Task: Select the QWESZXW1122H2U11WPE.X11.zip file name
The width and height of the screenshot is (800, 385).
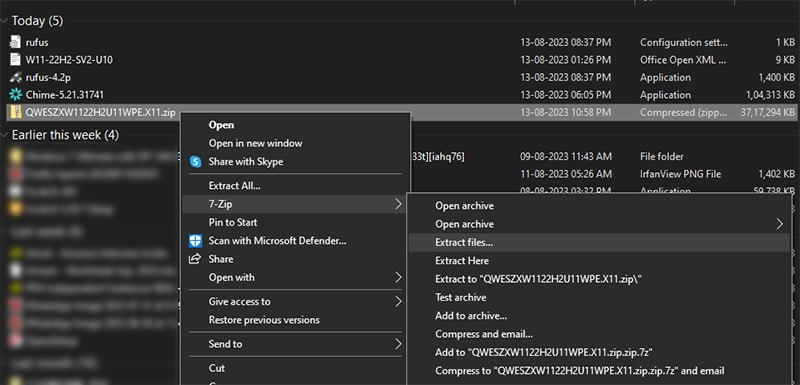Action: 101,112
